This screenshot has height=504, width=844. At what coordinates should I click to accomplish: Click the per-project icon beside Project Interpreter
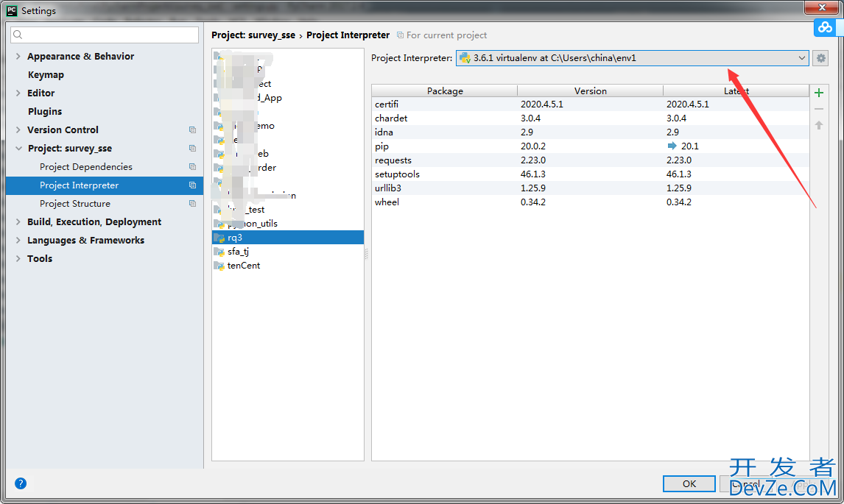tap(192, 185)
